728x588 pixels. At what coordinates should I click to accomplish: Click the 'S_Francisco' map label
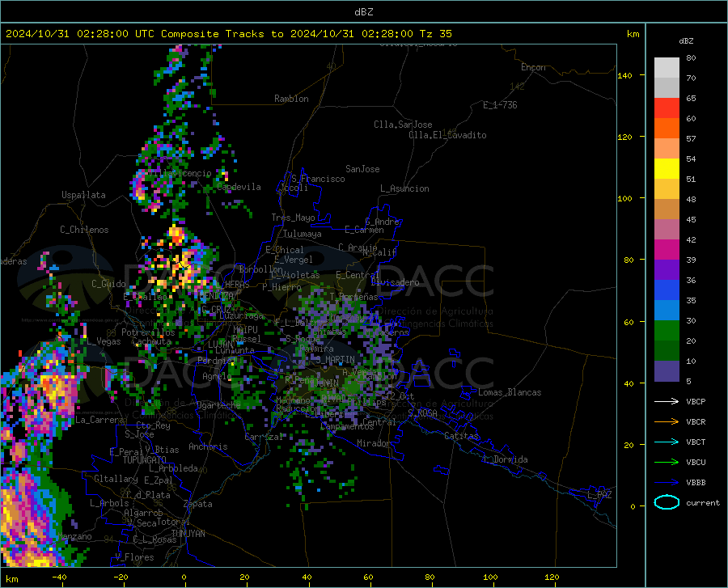[x=318, y=179]
